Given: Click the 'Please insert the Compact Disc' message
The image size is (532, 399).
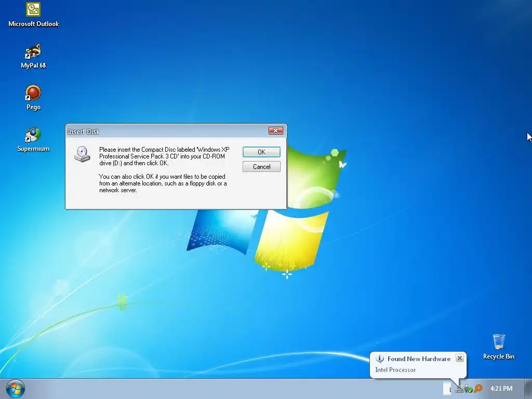Looking at the screenshot, I should coord(164,156).
